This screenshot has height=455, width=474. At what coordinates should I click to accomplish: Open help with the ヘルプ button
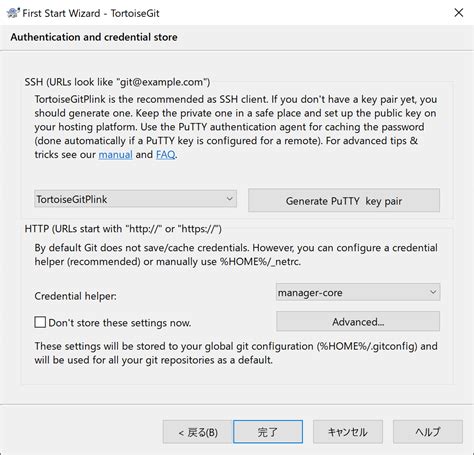(428, 432)
